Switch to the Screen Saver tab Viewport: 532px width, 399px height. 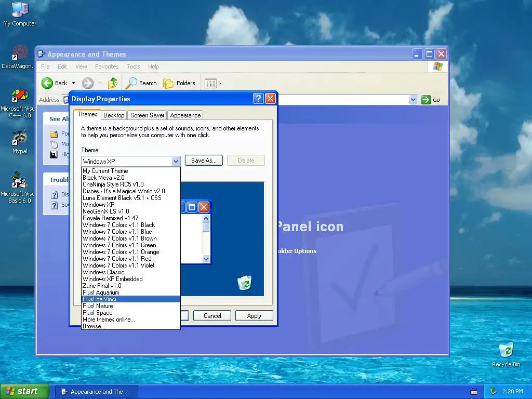pos(147,115)
